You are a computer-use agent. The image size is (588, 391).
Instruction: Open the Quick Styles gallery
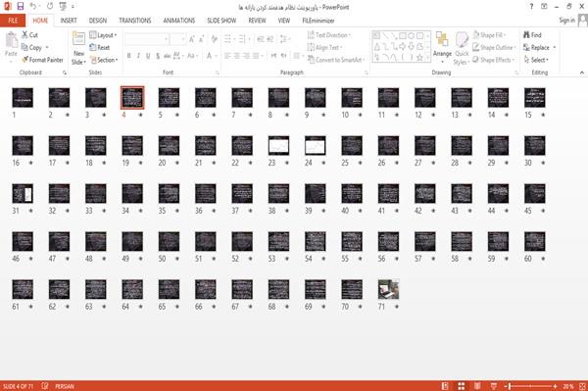pyautogui.click(x=462, y=48)
